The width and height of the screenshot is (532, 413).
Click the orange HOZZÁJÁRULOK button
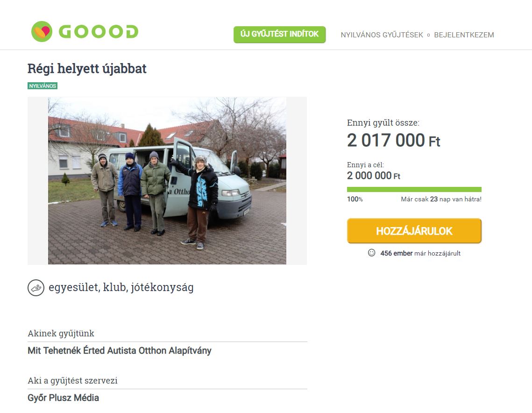click(414, 231)
